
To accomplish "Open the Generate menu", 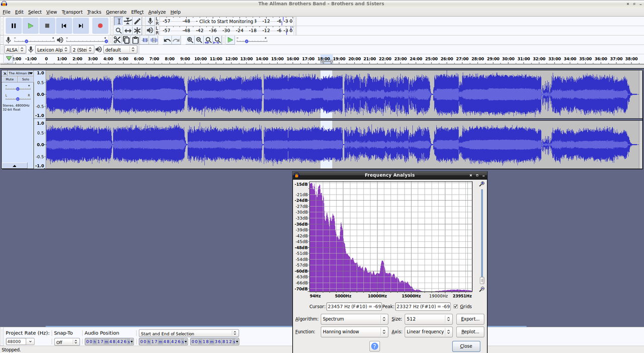I will point(116,12).
